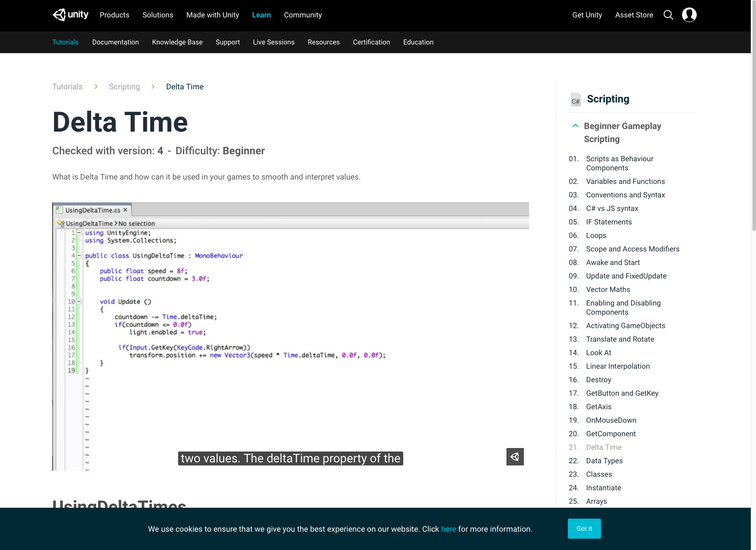756x550 pixels.
Task: Open Translate and Rotate lesson
Action: [620, 339]
